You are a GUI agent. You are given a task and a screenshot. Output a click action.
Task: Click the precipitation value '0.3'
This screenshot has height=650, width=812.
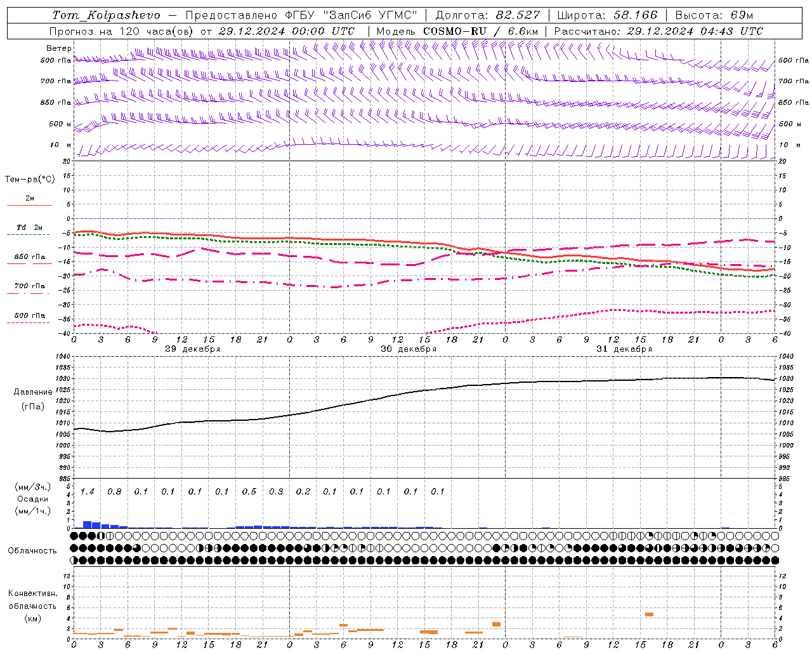pos(276,492)
